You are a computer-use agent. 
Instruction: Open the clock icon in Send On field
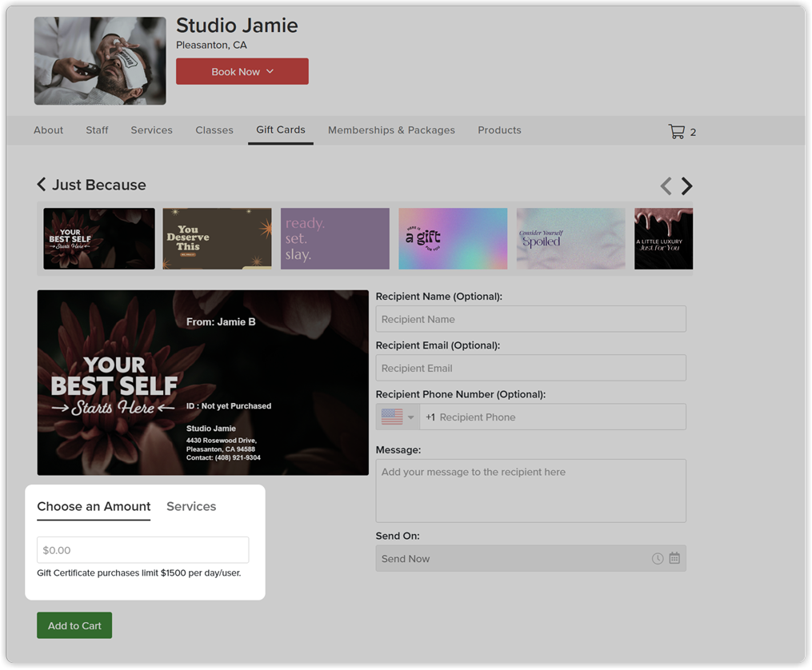(x=658, y=558)
